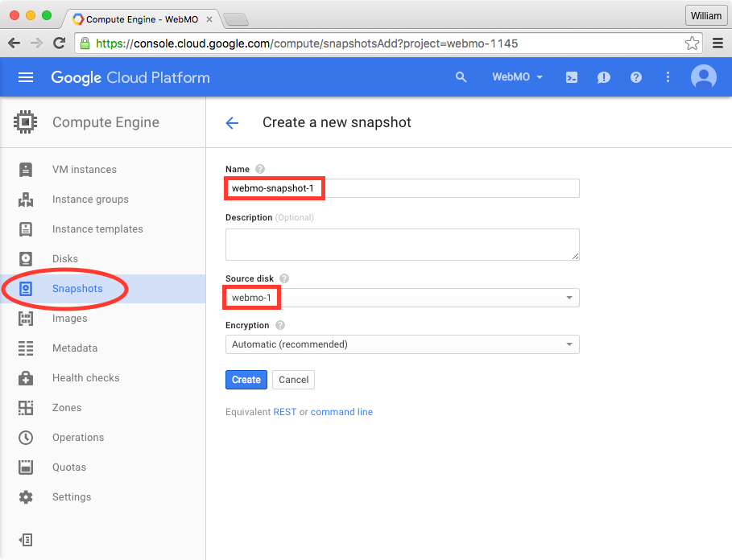Close the Compute Engine browser tab
The width and height of the screenshot is (732, 560).
point(209,19)
